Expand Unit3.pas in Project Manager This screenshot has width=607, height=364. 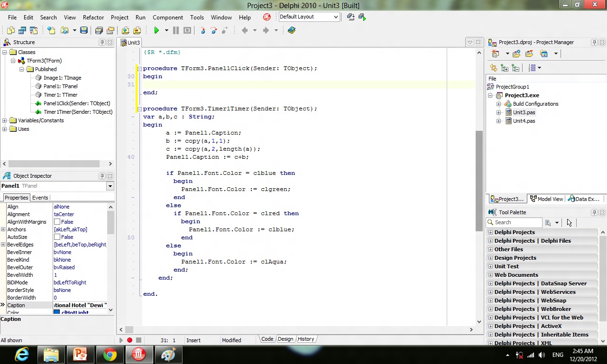(499, 112)
